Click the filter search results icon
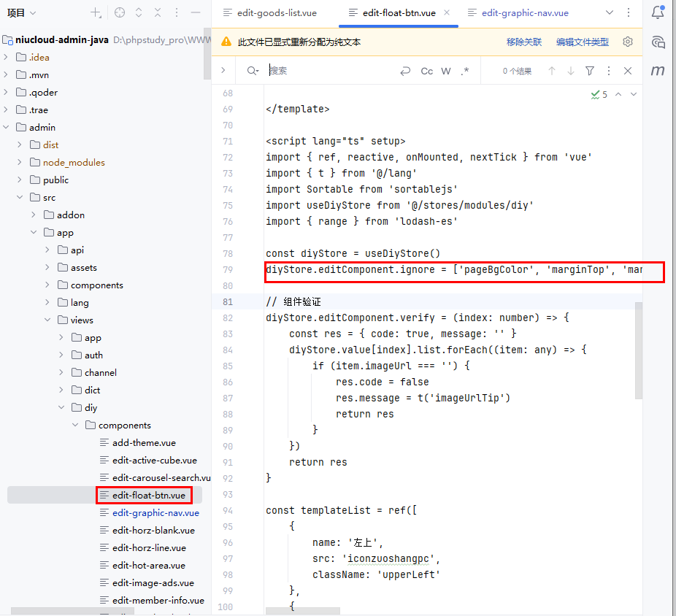The image size is (676, 616). pyautogui.click(x=589, y=71)
